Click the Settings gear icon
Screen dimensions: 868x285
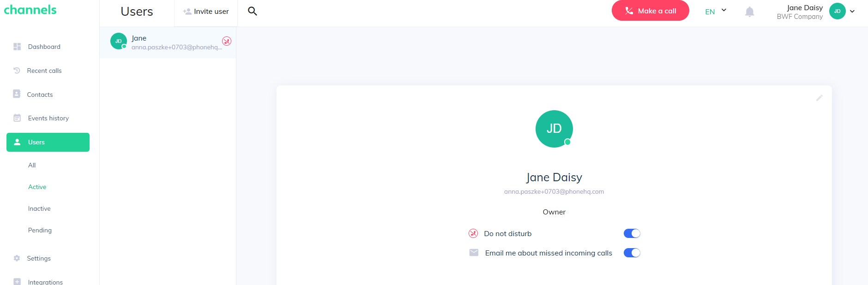tap(17, 258)
